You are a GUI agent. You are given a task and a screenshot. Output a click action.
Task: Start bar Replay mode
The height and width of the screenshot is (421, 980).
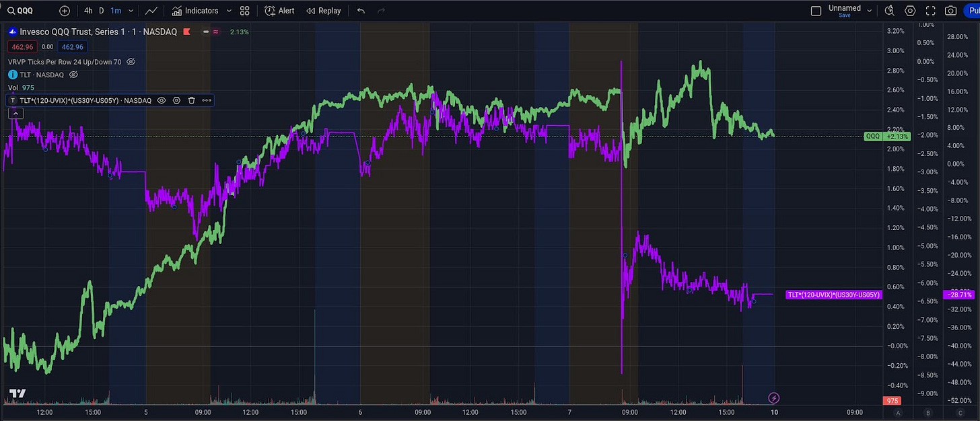324,11
